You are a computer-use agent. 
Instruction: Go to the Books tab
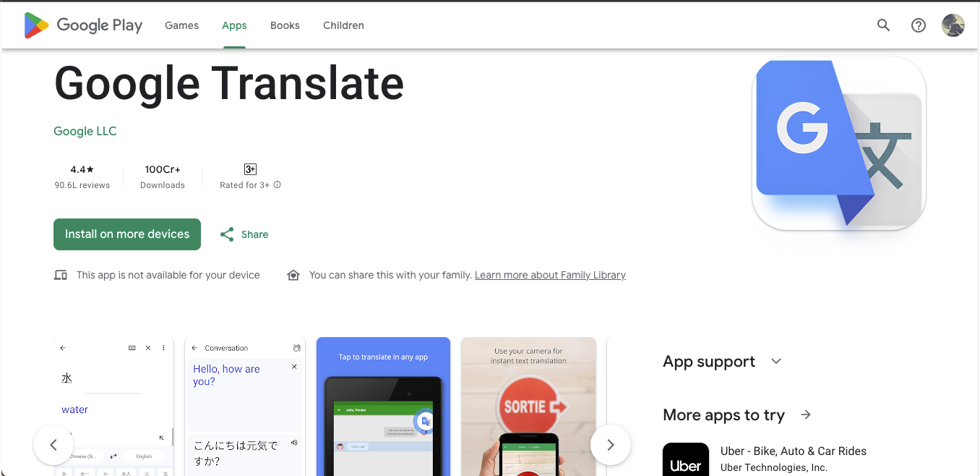point(285,25)
